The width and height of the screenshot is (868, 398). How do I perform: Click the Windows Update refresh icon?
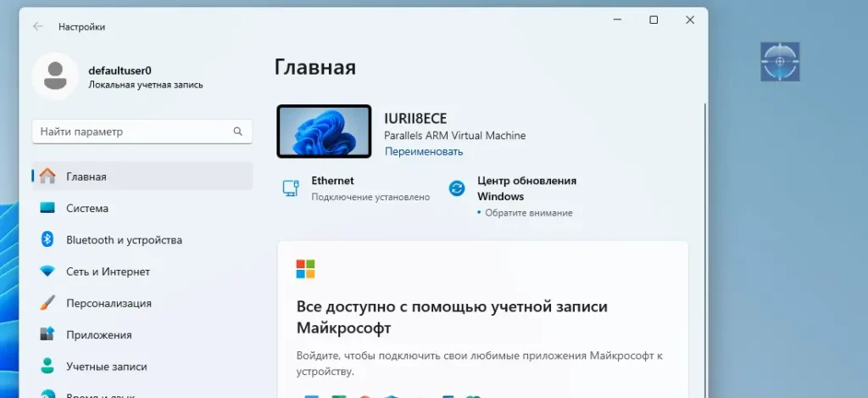457,188
